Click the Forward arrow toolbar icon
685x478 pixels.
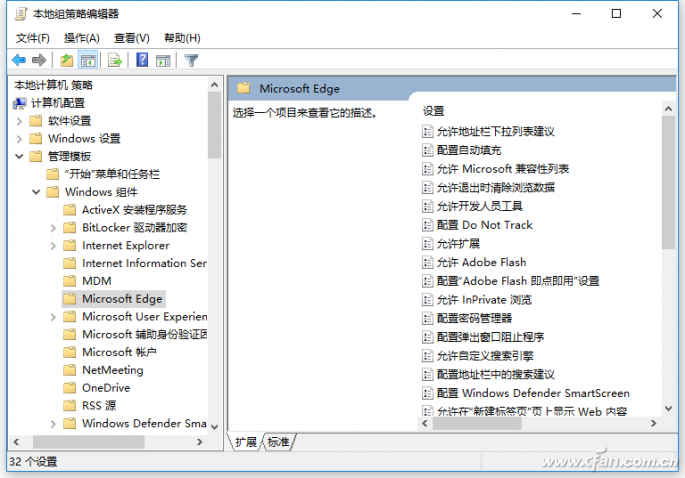pos(39,60)
